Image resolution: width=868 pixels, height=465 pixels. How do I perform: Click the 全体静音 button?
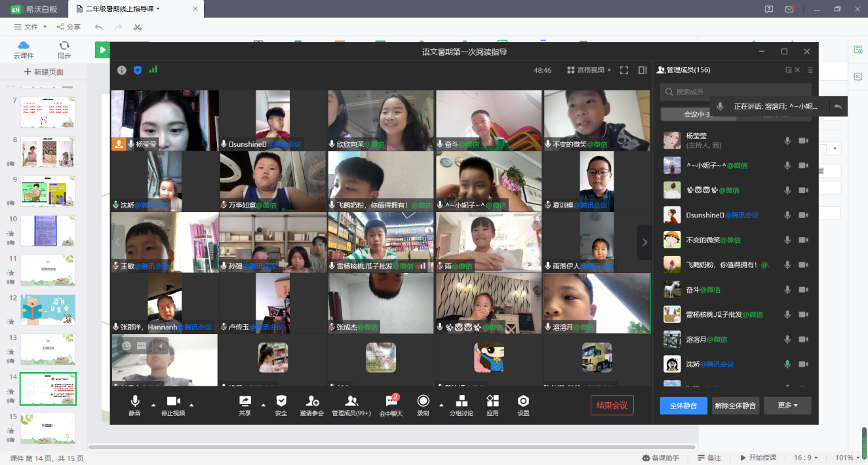click(683, 405)
